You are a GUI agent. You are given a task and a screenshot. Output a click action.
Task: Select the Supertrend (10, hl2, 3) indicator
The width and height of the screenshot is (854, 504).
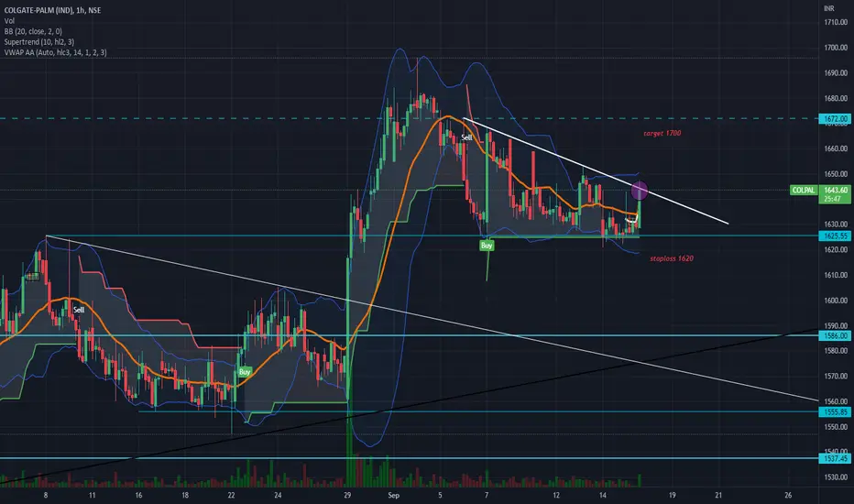pyautogui.click(x=39, y=42)
